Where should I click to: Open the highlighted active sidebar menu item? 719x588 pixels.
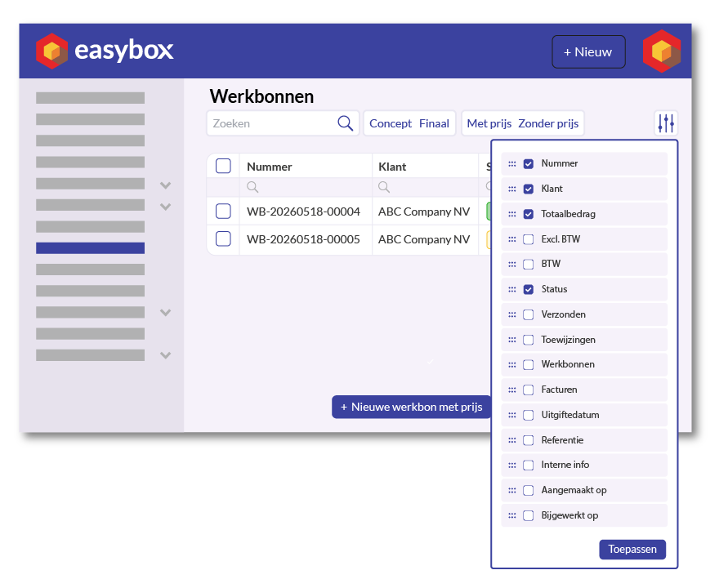[x=91, y=248]
